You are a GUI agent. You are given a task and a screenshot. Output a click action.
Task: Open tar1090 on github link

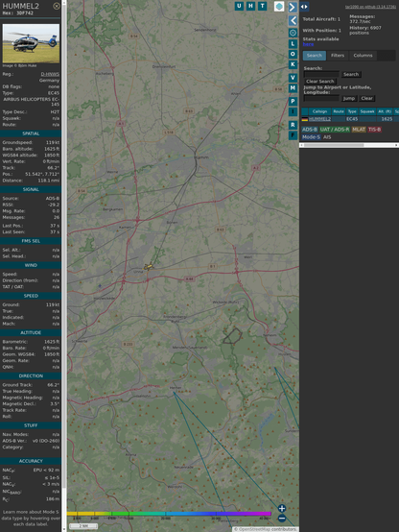[x=370, y=7]
